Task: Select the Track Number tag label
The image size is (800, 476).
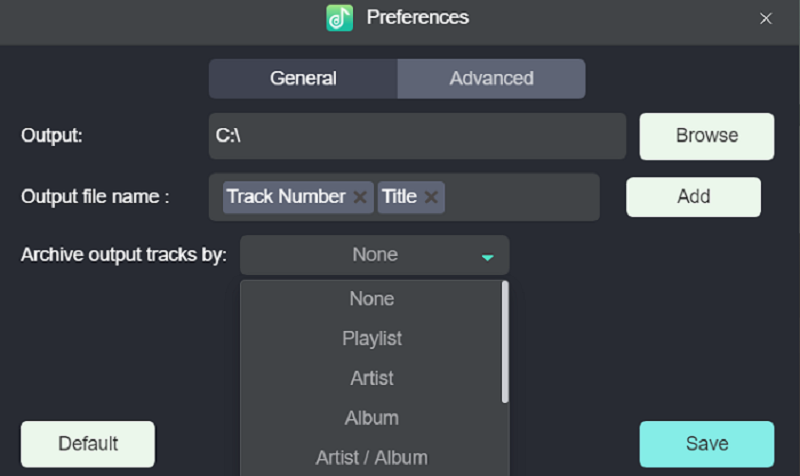Action: (285, 197)
